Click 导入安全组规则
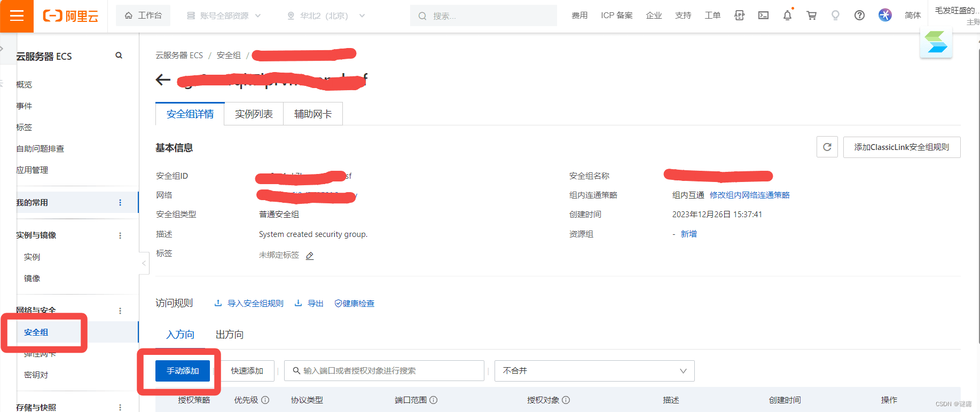The height and width of the screenshot is (412, 980). click(x=249, y=303)
